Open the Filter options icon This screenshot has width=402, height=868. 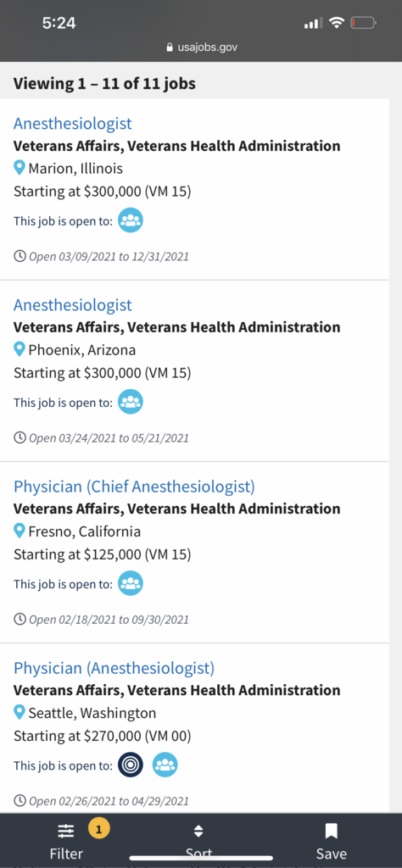pos(66,831)
